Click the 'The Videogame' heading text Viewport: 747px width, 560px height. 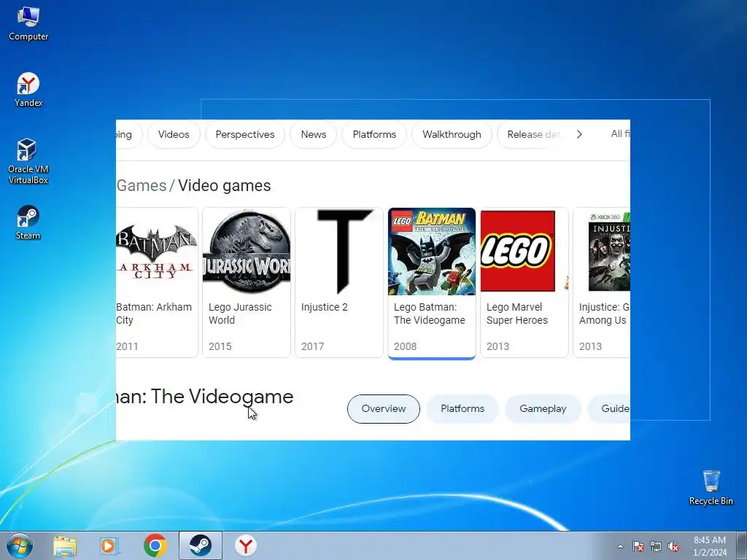222,396
